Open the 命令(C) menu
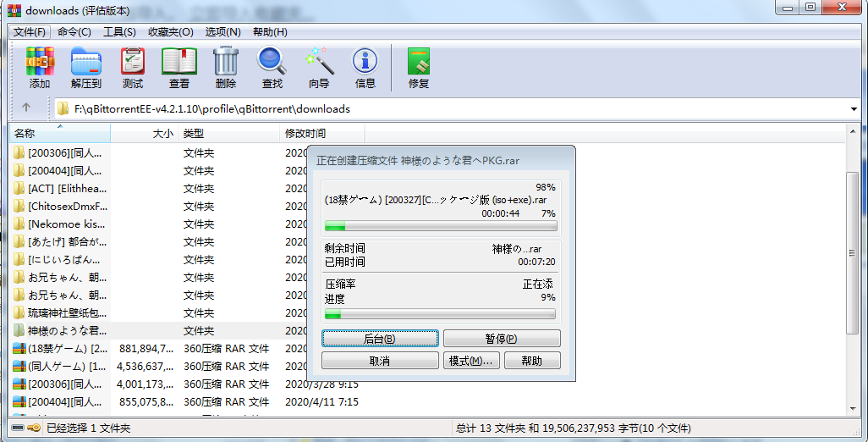The image size is (868, 442). [74, 32]
